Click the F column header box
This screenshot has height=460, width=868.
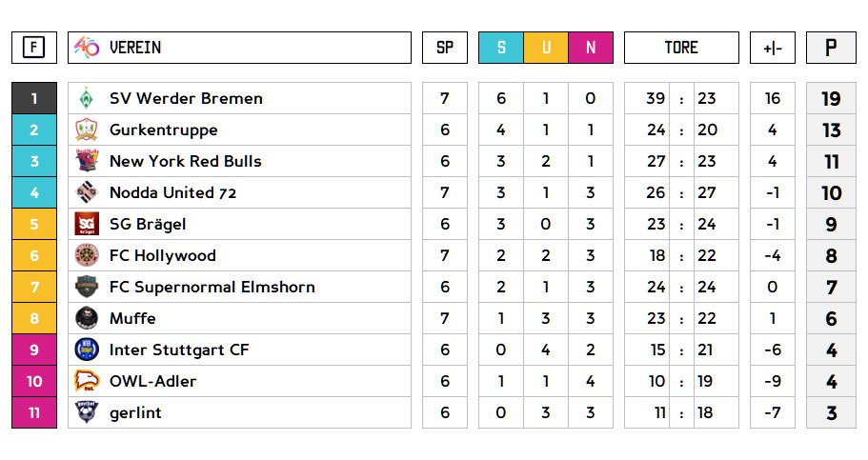click(34, 48)
